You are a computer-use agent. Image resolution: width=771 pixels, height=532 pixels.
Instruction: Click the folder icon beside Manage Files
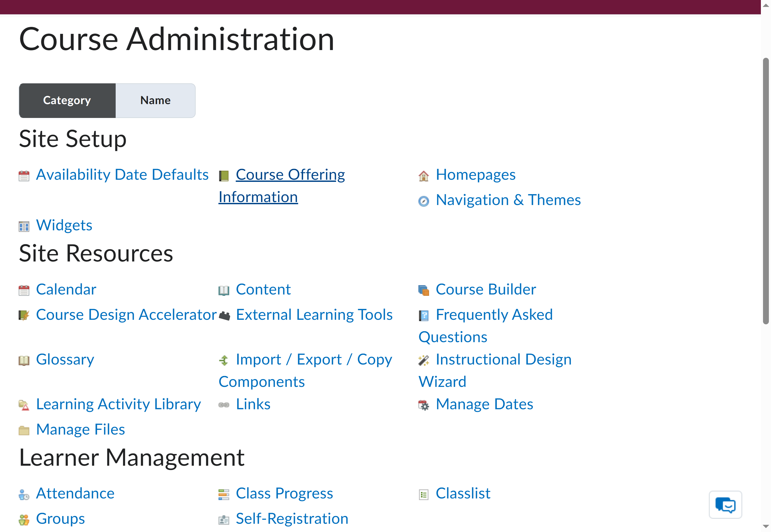coord(24,430)
